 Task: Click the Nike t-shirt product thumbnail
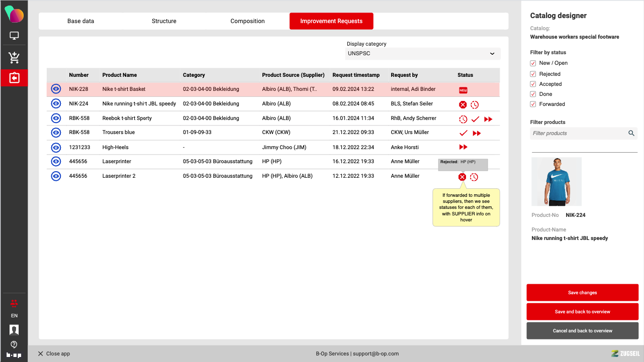click(x=557, y=182)
